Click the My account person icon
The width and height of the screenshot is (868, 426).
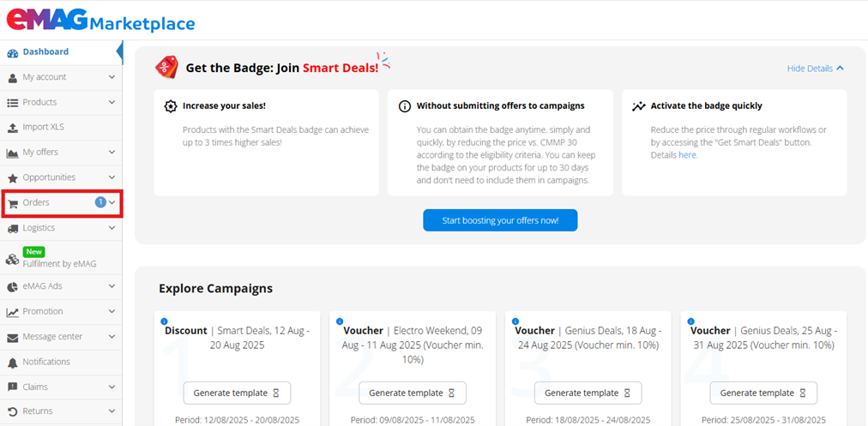coord(13,78)
